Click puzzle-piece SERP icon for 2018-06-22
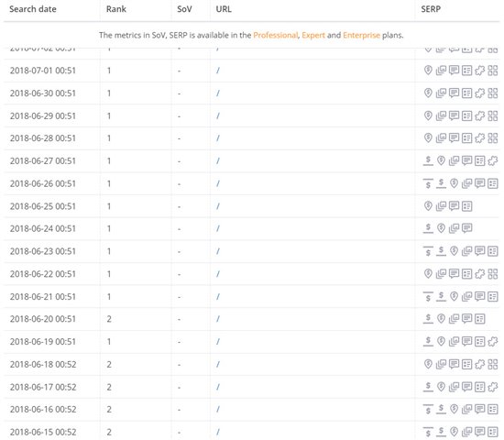This screenshot has height=440, width=504. click(x=479, y=274)
